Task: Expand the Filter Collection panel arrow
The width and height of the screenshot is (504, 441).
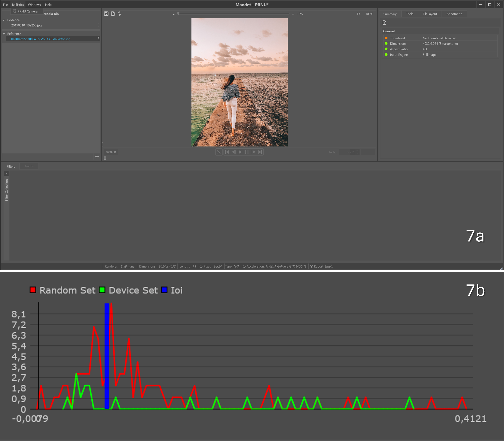Action: 6,173
